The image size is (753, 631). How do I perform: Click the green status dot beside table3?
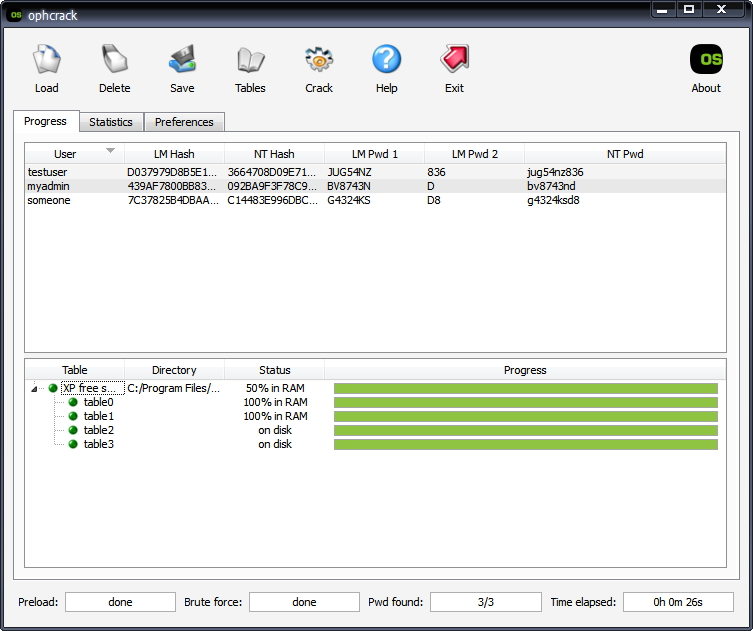[73, 444]
